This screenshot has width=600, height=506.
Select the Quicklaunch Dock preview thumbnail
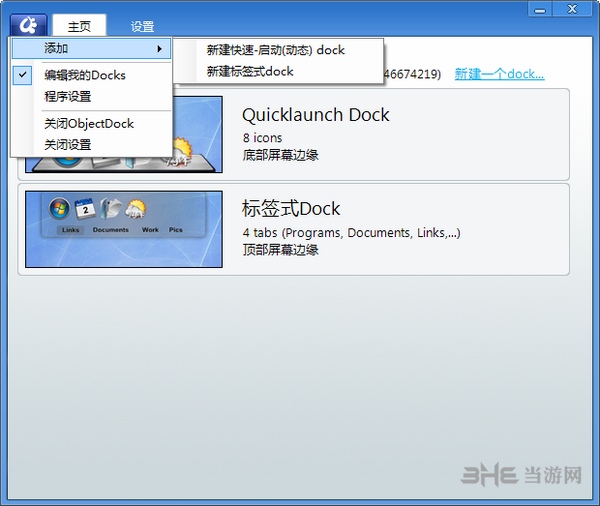197,135
